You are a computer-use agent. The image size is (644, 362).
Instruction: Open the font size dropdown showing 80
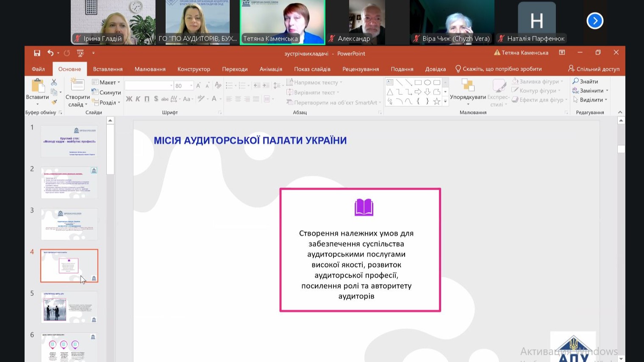click(192, 86)
